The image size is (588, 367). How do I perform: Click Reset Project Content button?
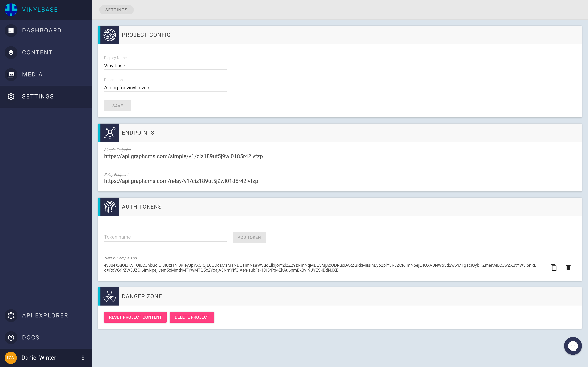coord(135,317)
